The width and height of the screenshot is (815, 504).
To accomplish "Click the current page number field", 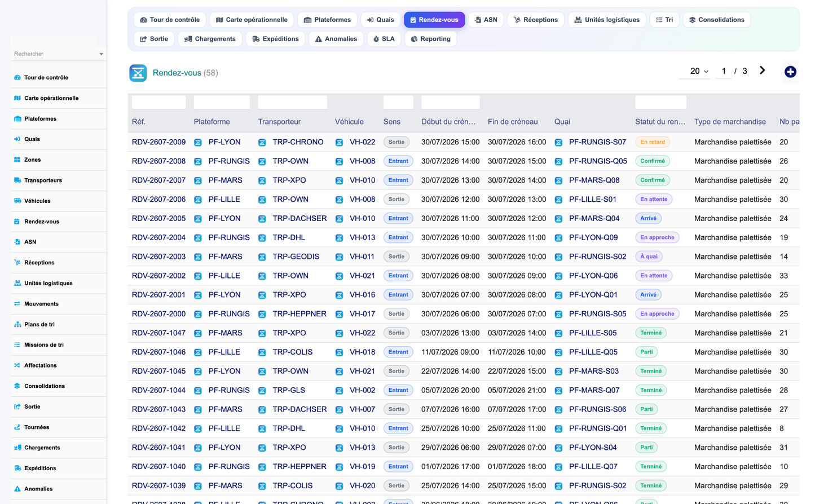I will click(724, 71).
